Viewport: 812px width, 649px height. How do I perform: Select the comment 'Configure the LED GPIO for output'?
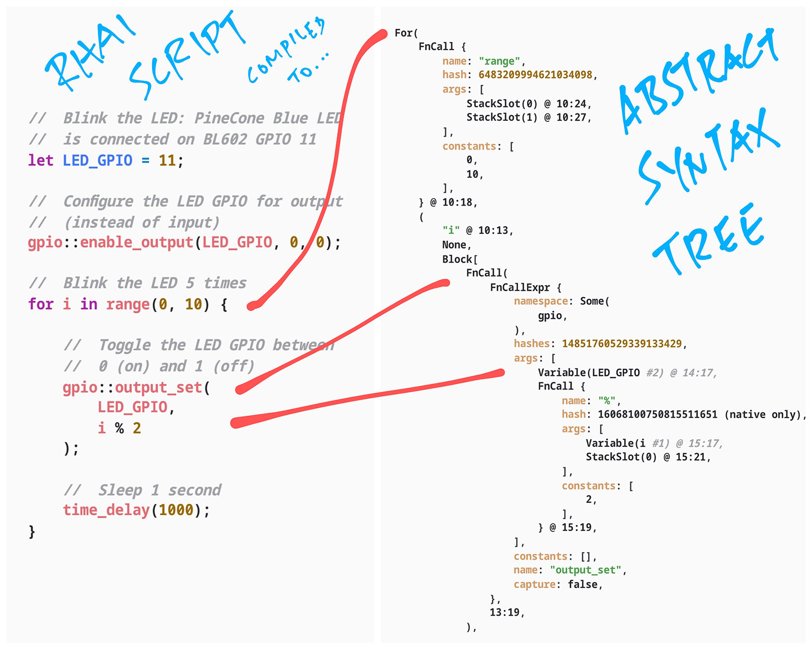[x=203, y=201]
